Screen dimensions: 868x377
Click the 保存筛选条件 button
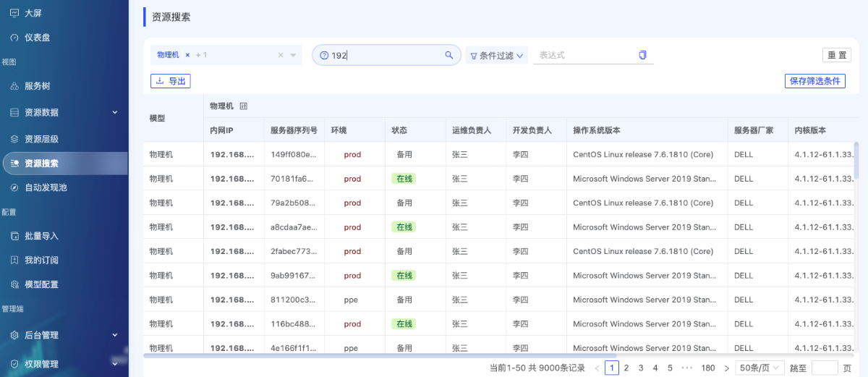[x=814, y=81]
